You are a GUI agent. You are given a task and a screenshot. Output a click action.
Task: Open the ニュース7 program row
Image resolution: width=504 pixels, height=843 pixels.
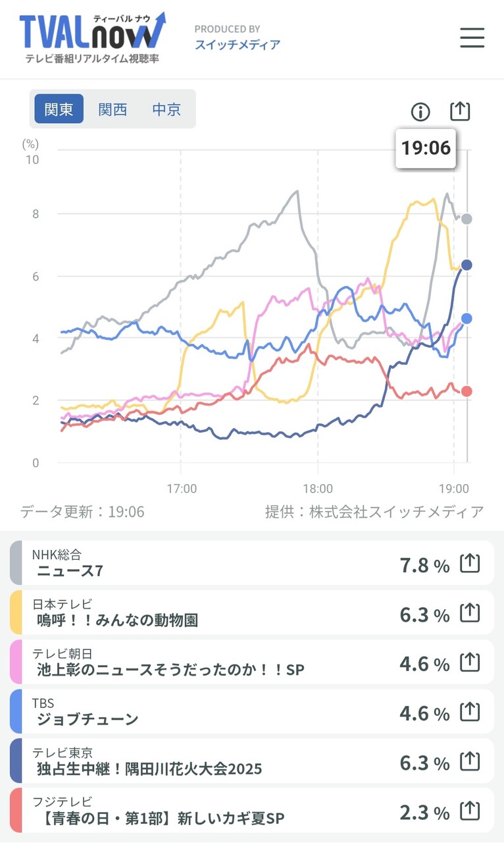(x=197, y=564)
